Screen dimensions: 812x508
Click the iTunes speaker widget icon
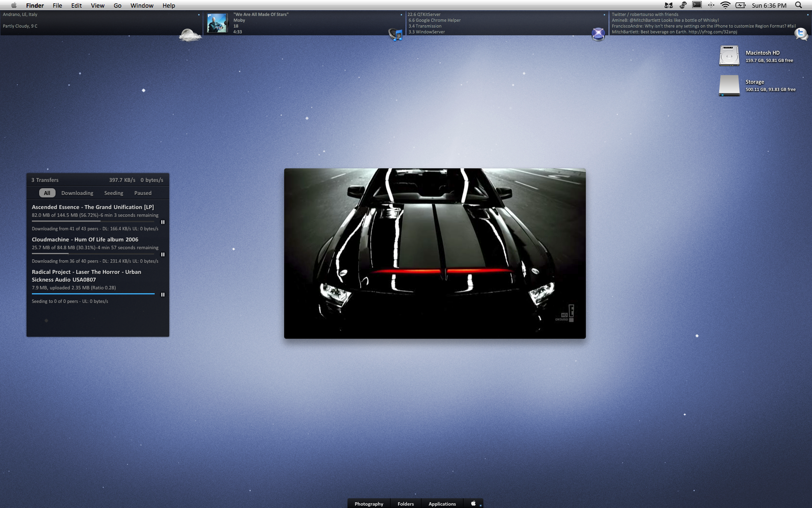click(395, 35)
